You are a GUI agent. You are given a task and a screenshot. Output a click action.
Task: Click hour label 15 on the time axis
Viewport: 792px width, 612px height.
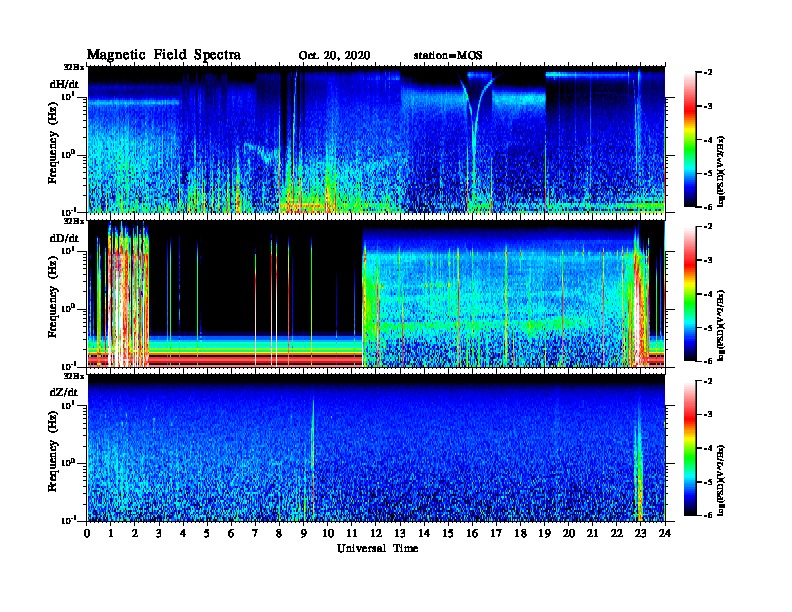tap(448, 533)
